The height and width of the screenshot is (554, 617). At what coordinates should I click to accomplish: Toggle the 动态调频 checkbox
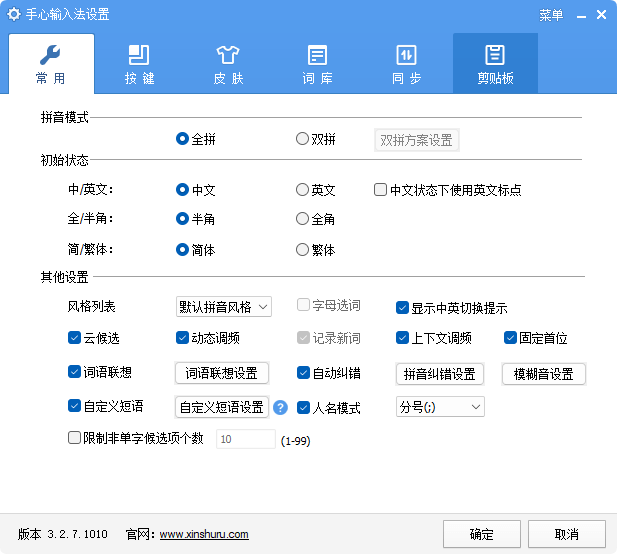182,338
